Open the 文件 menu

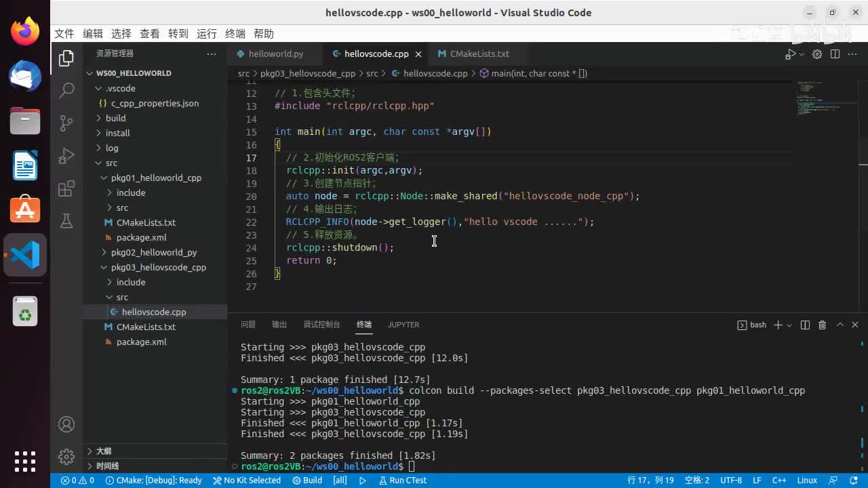click(64, 34)
